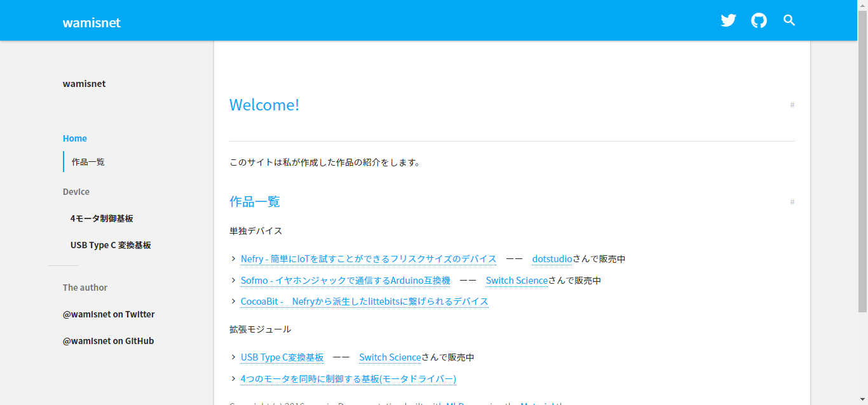Open the Twitter icon in header

click(x=728, y=20)
